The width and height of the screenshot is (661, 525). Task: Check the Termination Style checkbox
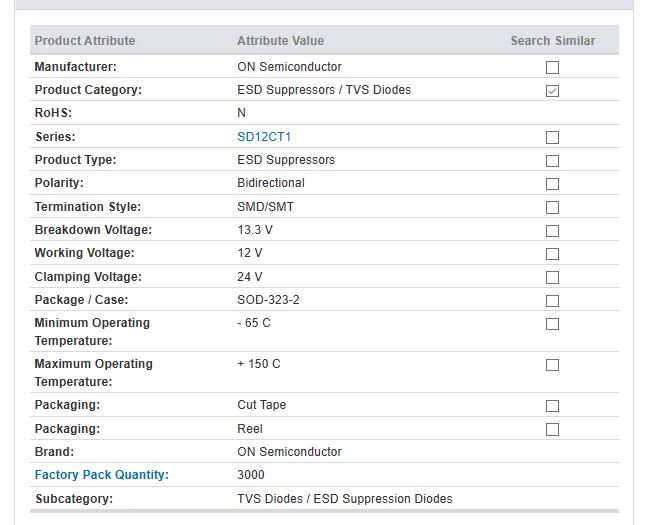552,207
